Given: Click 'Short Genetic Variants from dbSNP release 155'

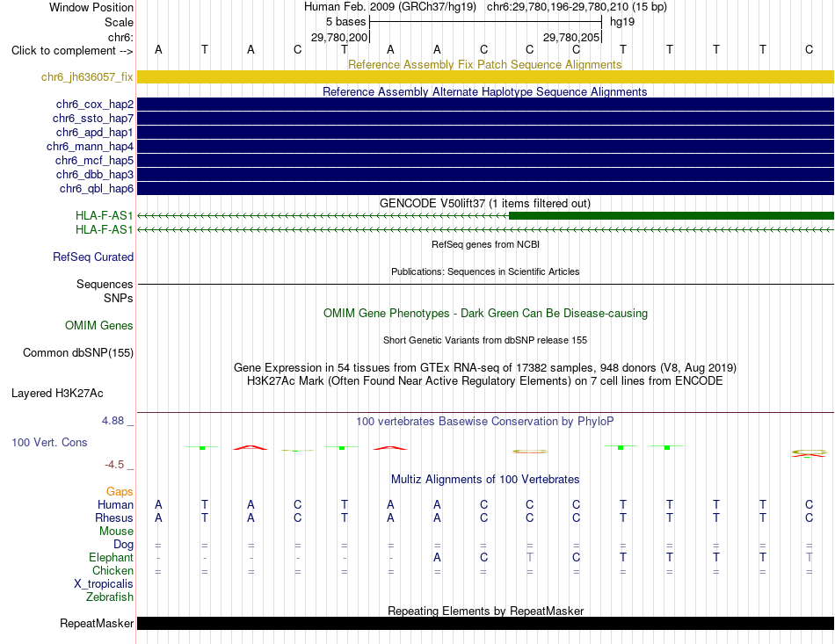Looking at the screenshot, I should 485,340.
